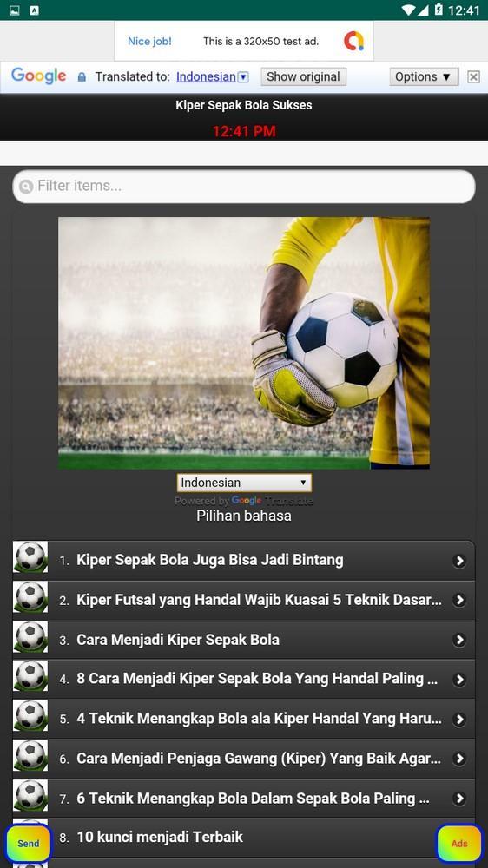Tap the soccer ball icon beside item 1
Image resolution: width=488 pixels, height=868 pixels.
pos(30,557)
